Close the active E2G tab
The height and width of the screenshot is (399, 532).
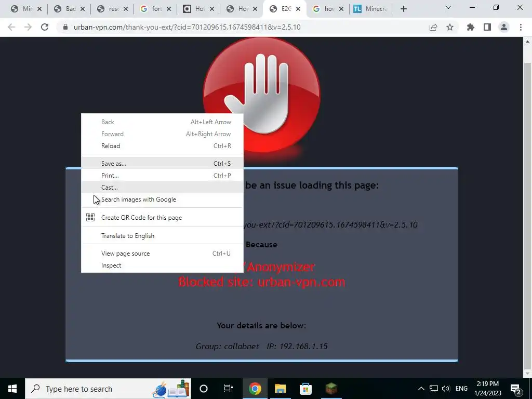298,9
